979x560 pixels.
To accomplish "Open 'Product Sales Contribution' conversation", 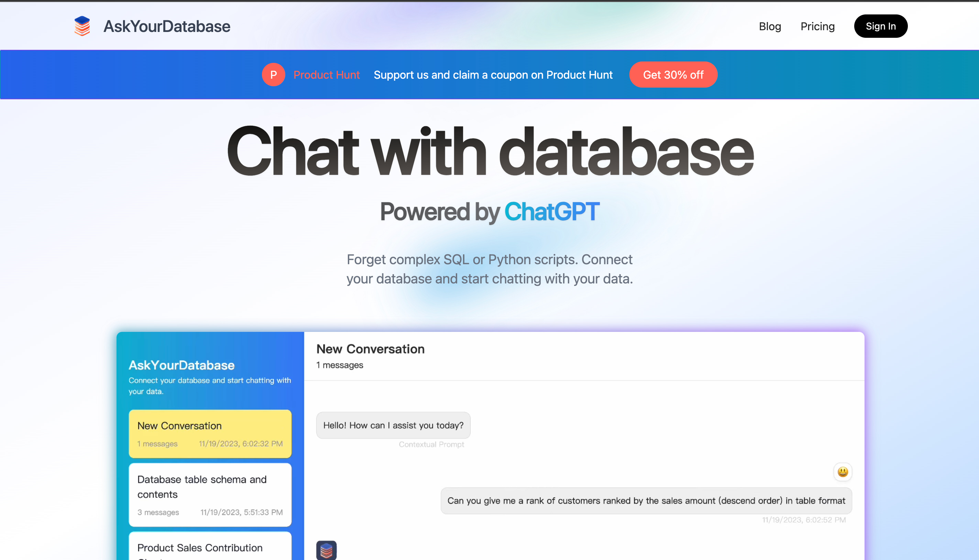I will point(210,548).
